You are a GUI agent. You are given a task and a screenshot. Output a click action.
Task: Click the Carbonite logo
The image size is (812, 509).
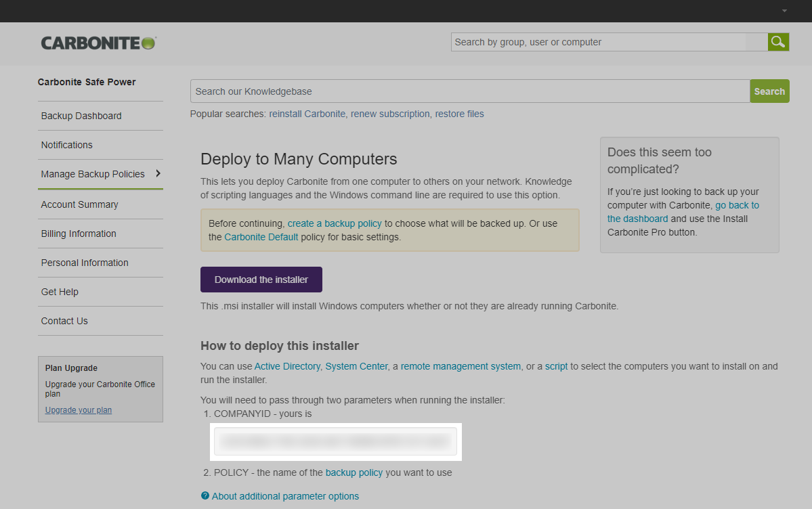tap(99, 43)
